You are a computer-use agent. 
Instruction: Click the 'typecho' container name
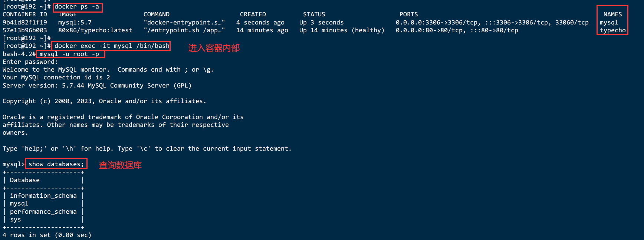tap(612, 30)
